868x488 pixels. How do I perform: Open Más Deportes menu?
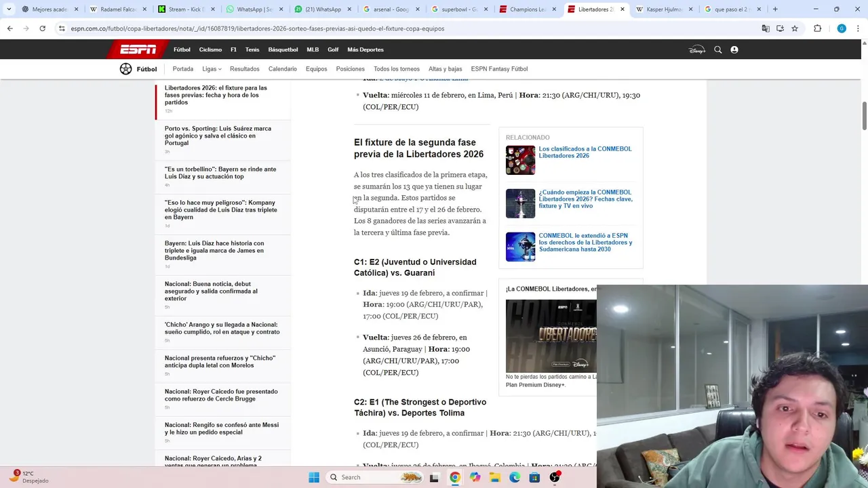point(366,49)
